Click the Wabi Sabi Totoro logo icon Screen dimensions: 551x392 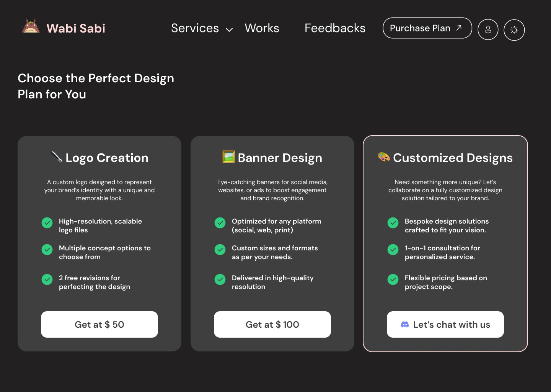pyautogui.click(x=31, y=26)
